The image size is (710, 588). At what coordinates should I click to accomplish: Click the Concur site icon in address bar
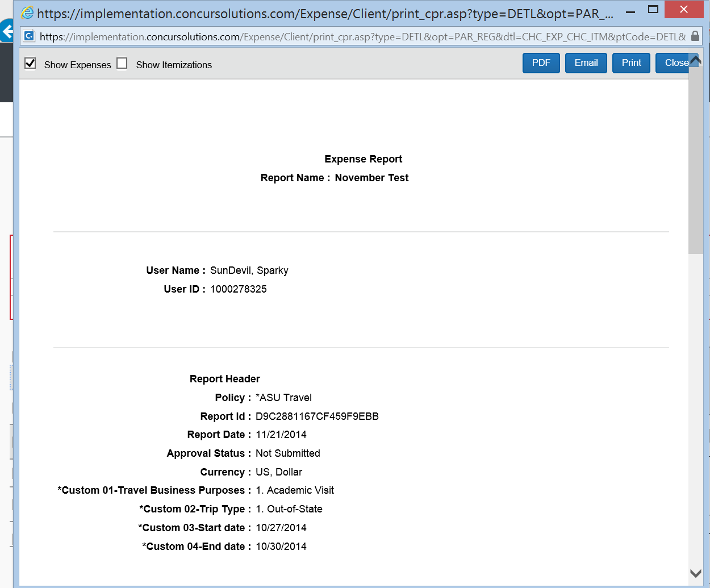click(29, 36)
